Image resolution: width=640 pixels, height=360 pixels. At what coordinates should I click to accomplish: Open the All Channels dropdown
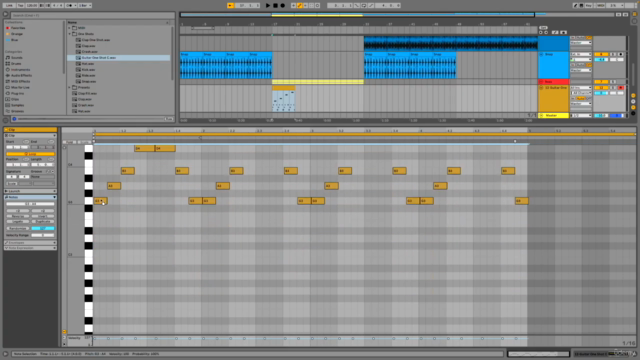(581, 93)
